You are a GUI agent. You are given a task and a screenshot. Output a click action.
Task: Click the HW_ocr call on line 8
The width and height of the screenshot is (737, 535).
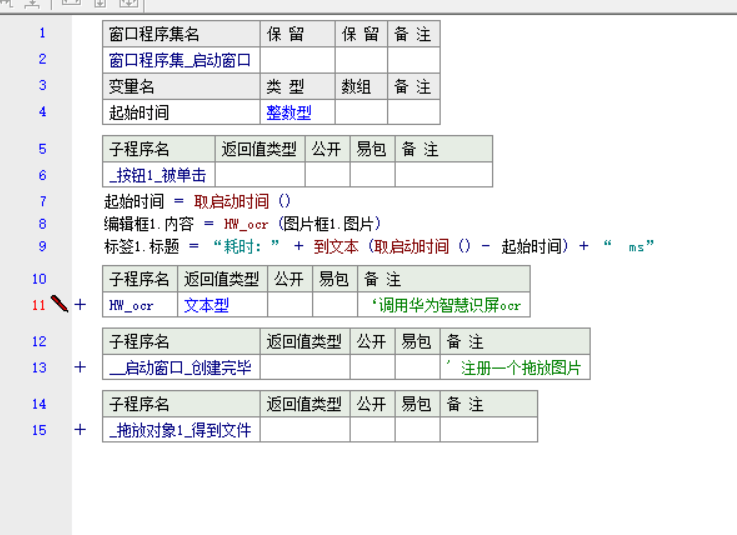click(246, 225)
